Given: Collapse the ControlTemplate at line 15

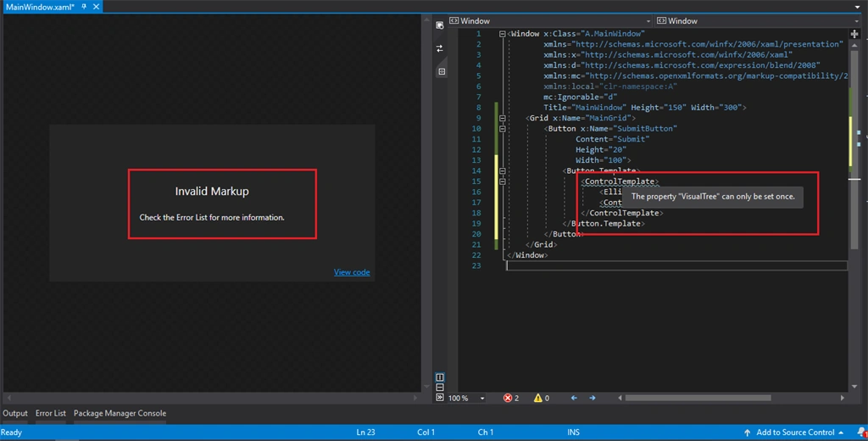Looking at the screenshot, I should 502,181.
